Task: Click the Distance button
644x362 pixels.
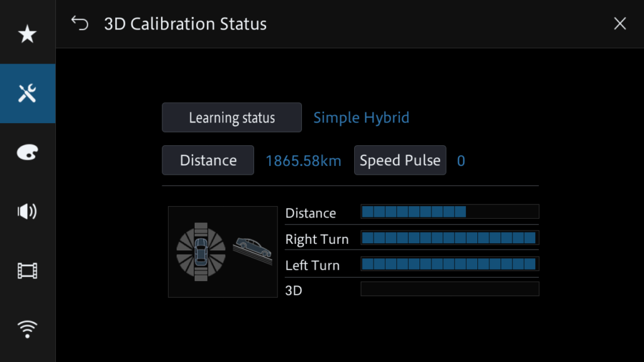Action: pos(208,160)
